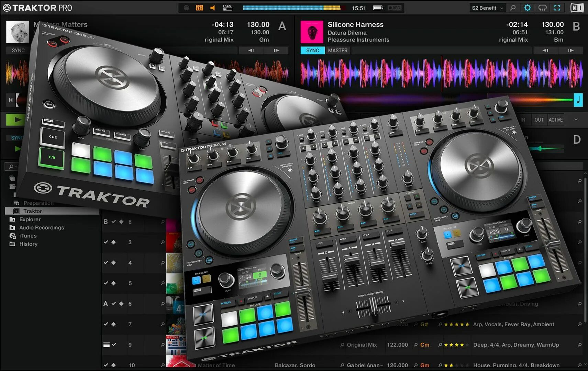Toggle SYNC on deck A
Image resolution: width=588 pixels, height=371 pixels.
(x=18, y=50)
